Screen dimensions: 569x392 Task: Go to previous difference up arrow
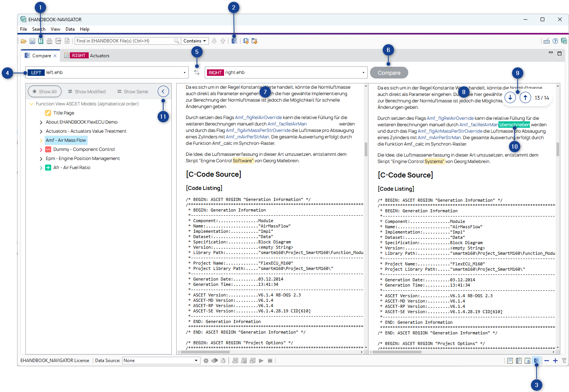point(525,97)
